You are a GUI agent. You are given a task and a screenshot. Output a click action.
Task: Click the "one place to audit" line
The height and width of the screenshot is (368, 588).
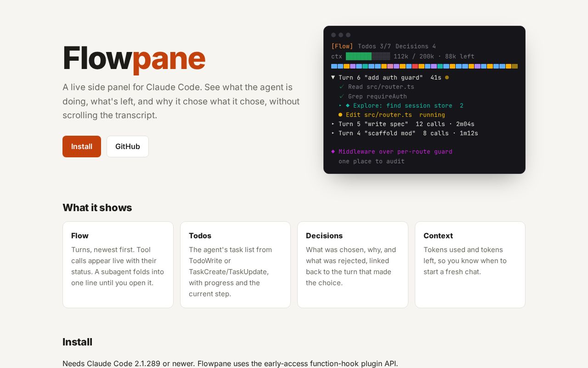pyautogui.click(x=372, y=161)
